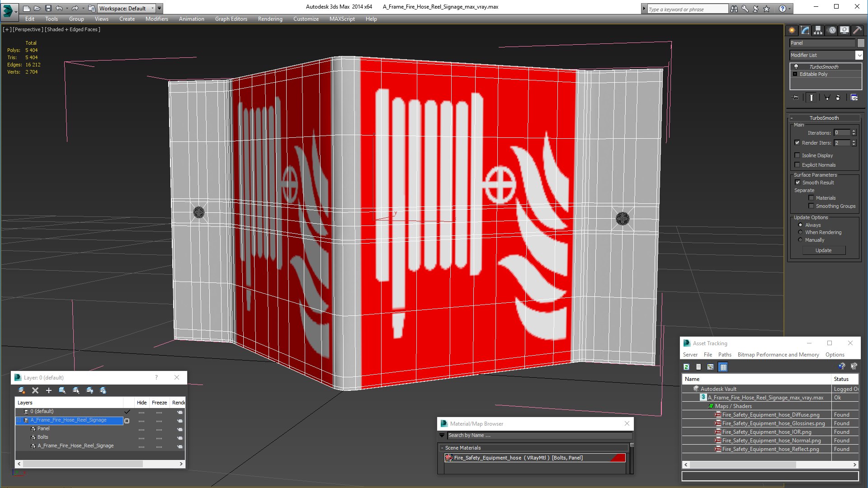
Task: Open the Paths menu in Asset Tracking
Action: click(x=724, y=355)
